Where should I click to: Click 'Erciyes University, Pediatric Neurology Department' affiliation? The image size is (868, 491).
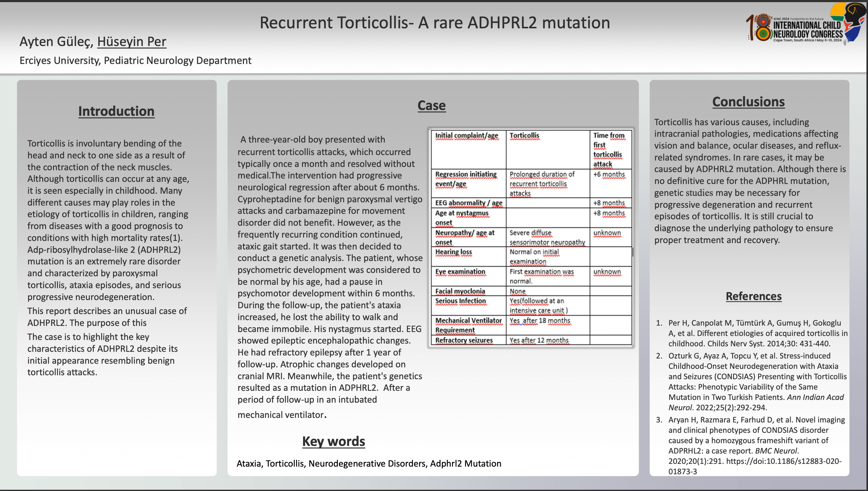pos(136,60)
